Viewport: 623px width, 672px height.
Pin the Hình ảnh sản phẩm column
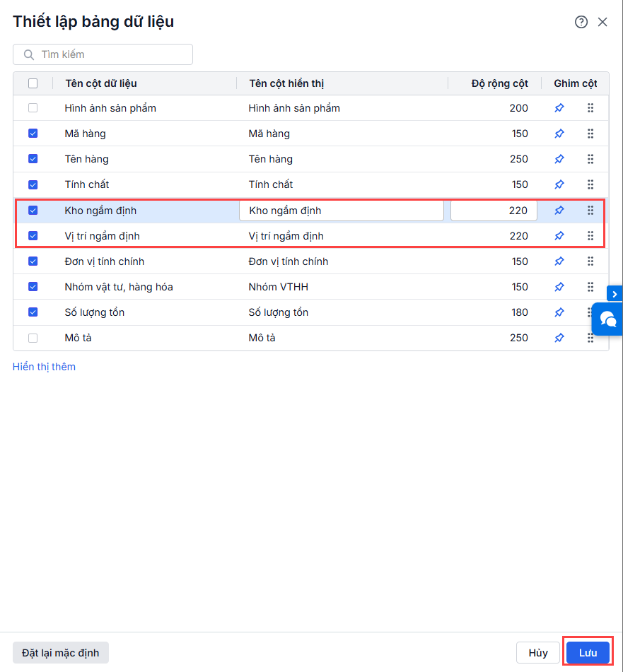559,108
